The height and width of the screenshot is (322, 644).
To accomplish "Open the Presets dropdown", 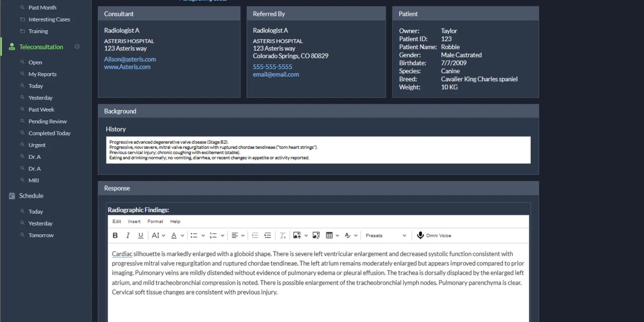I will (x=386, y=236).
